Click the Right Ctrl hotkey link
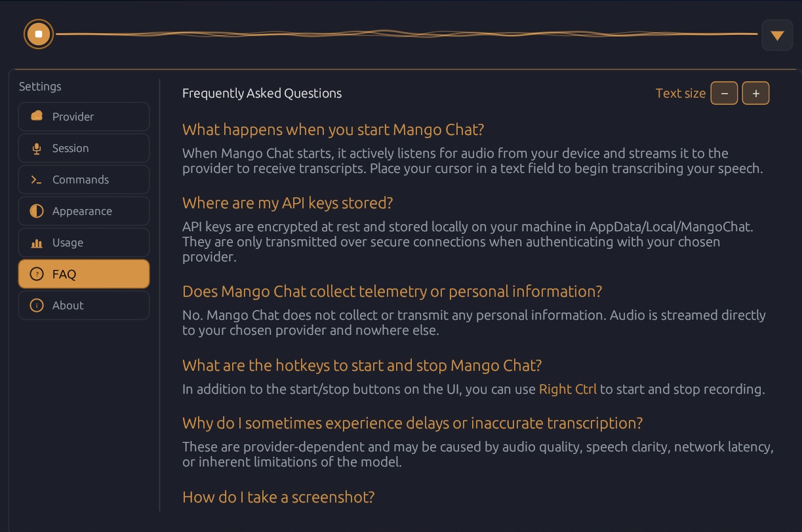The height and width of the screenshot is (532, 802). click(568, 389)
